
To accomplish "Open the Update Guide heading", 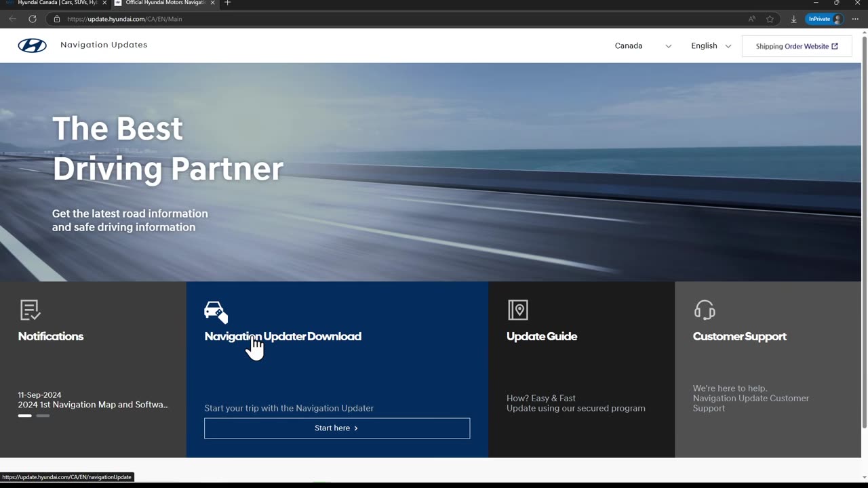I will [542, 336].
